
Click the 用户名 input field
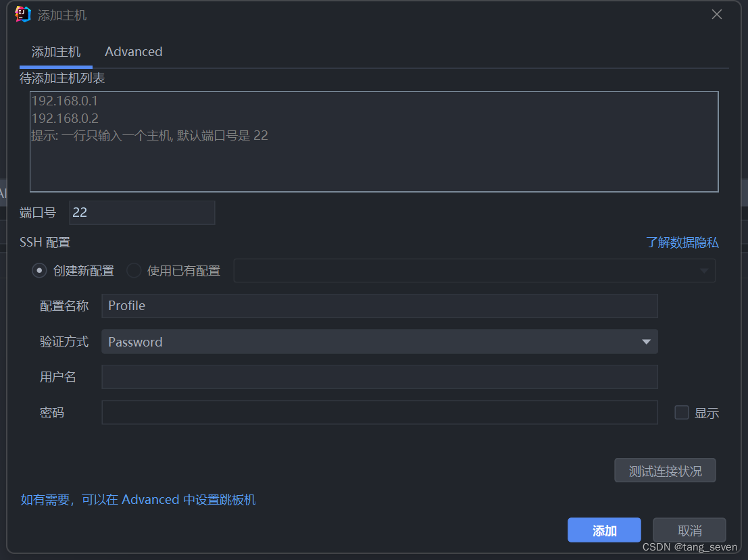379,377
